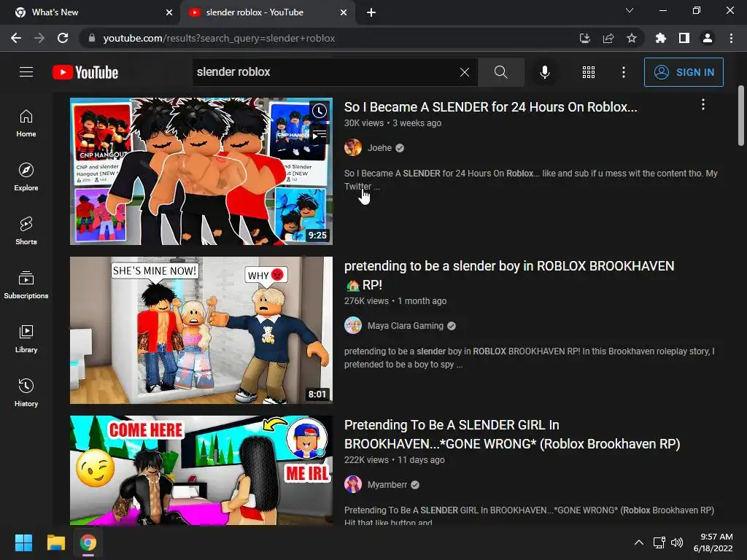Image resolution: width=747 pixels, height=560 pixels.
Task: Open 'pretending to be a slender boy' video title
Action: click(509, 275)
